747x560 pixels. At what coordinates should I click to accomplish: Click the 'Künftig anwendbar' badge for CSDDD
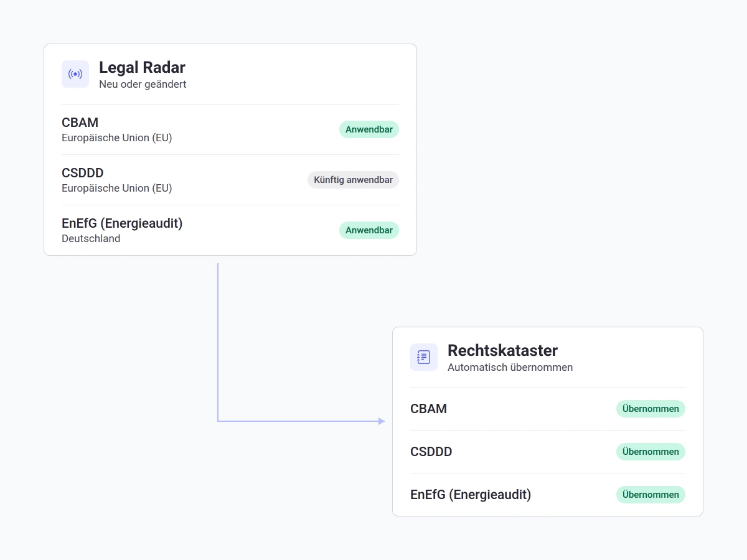(x=353, y=180)
